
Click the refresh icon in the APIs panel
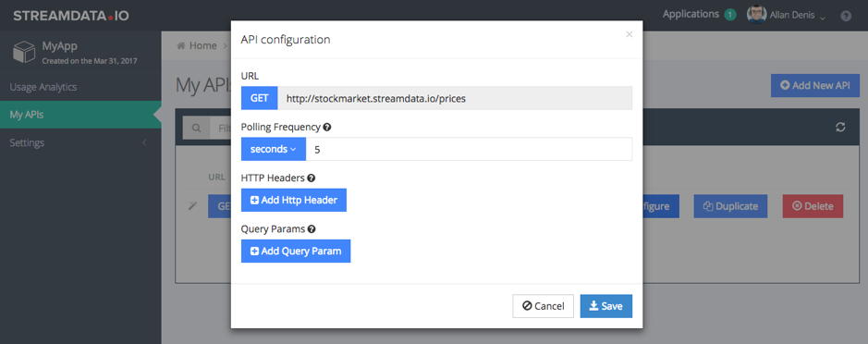(840, 128)
